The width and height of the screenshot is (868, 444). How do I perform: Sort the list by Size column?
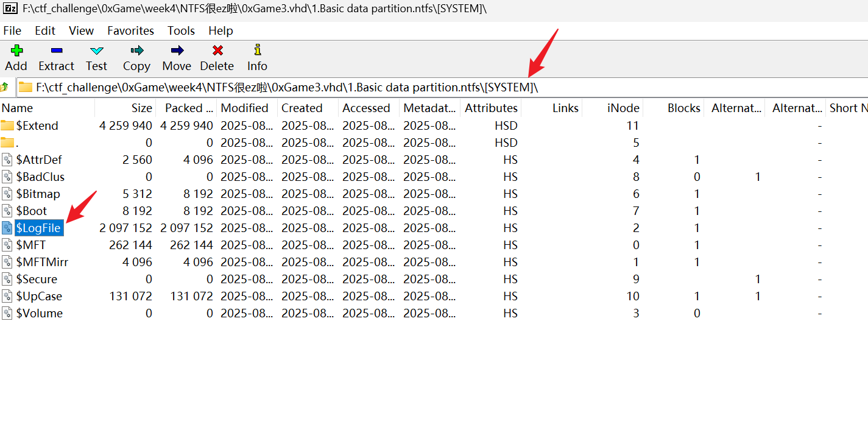click(141, 108)
